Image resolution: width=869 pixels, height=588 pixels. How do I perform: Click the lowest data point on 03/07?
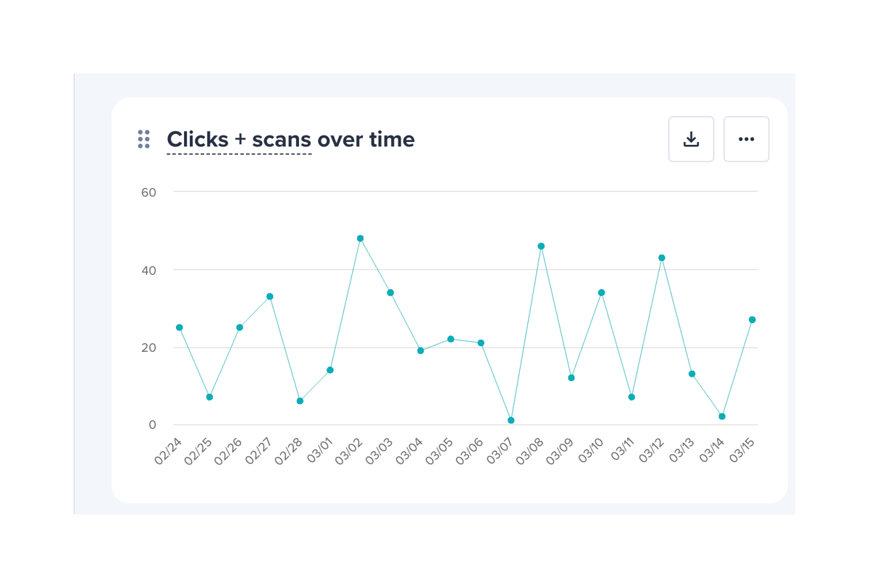tap(510, 419)
